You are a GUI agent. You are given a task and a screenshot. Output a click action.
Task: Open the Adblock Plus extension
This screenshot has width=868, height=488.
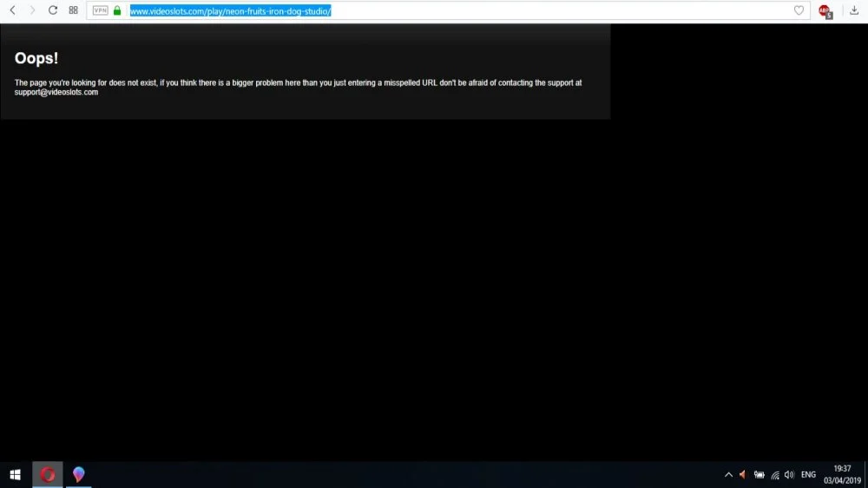point(825,11)
